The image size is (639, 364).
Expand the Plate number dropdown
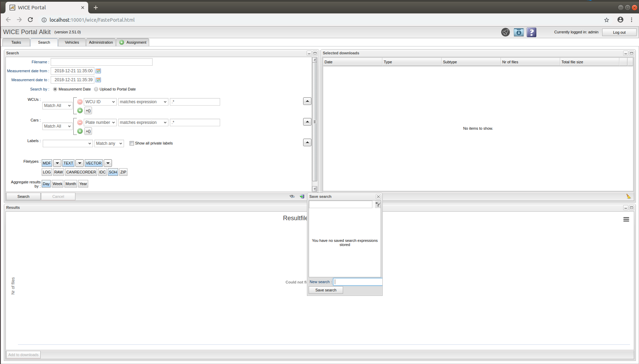[100, 122]
